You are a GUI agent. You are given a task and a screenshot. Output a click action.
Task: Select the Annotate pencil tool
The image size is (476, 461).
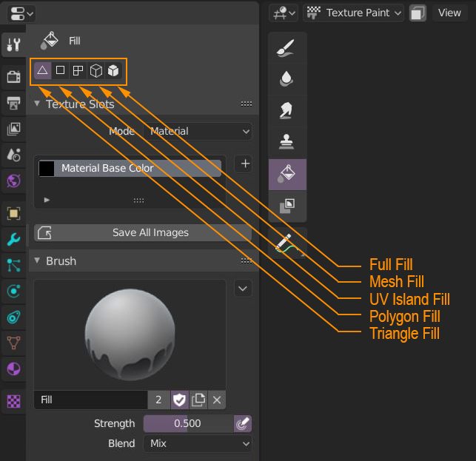287,243
